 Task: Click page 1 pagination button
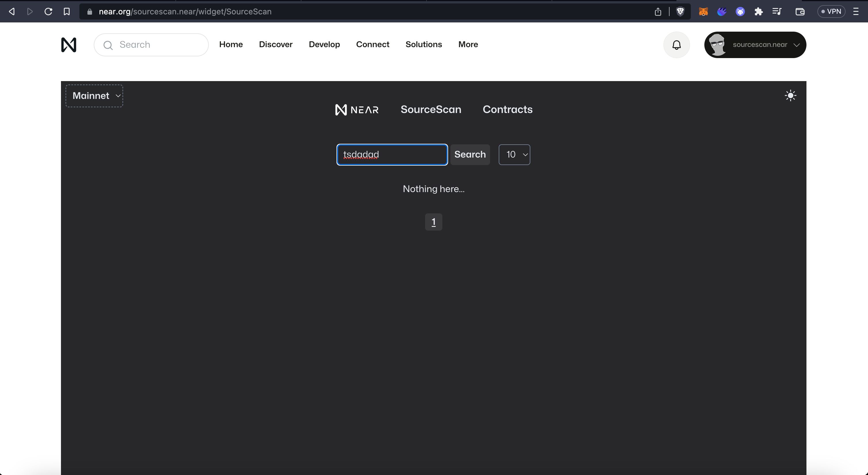tap(433, 222)
